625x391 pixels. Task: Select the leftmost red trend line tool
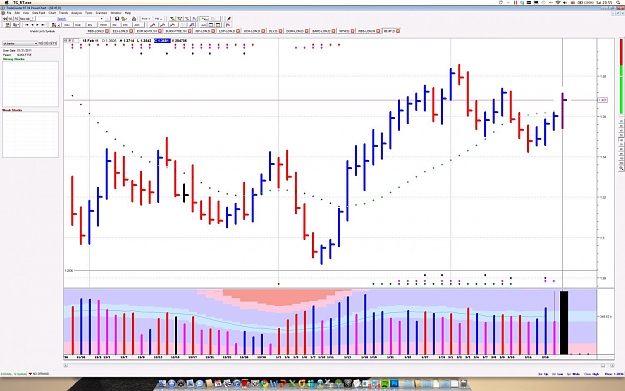coord(153,25)
